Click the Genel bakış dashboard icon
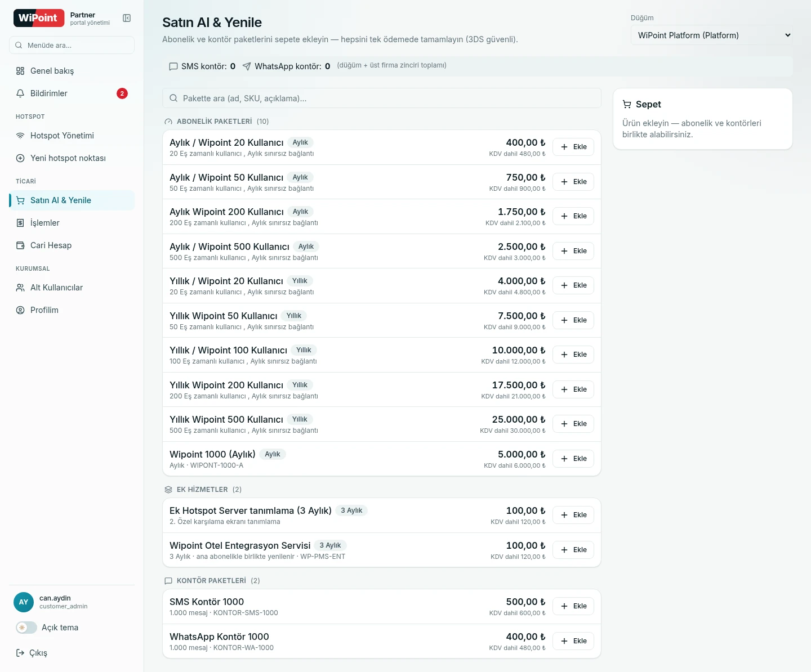This screenshot has width=811, height=672. tap(20, 71)
